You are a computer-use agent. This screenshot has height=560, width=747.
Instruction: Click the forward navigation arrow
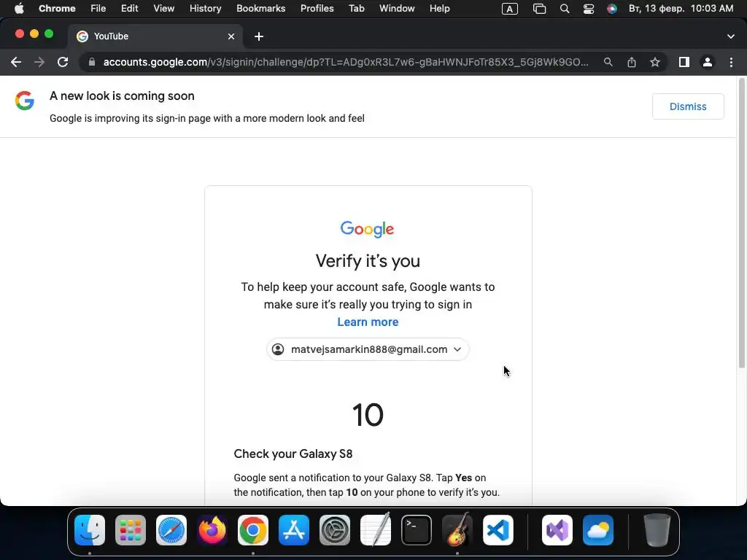click(x=39, y=63)
